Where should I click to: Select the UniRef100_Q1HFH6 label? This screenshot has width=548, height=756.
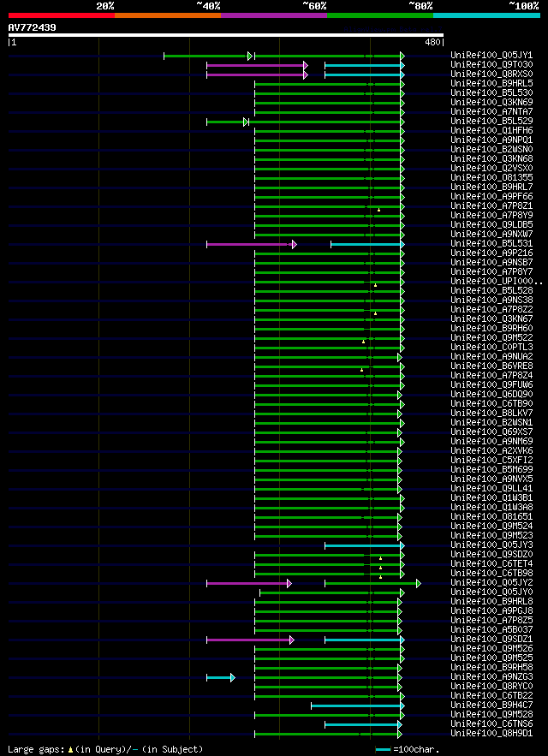[x=491, y=131]
